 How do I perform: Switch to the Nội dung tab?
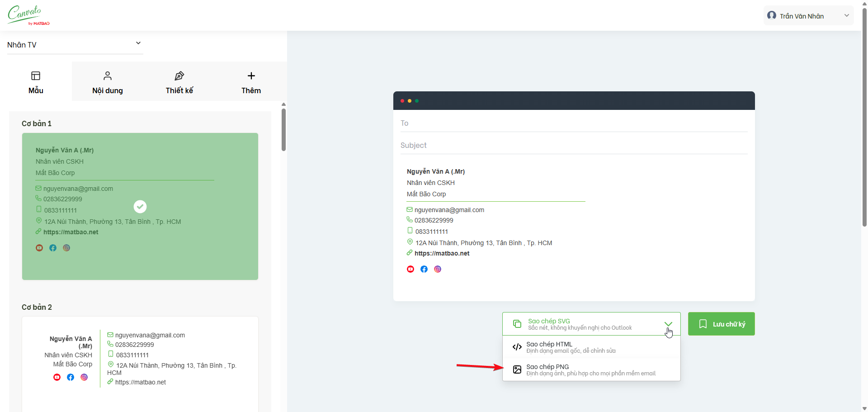click(108, 82)
